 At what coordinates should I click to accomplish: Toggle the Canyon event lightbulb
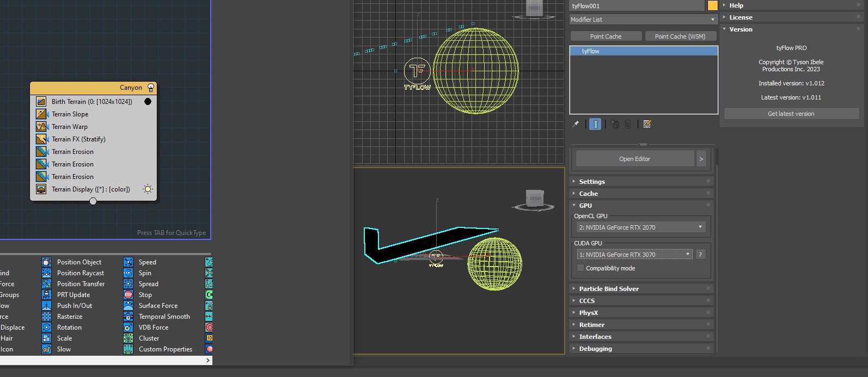click(x=151, y=88)
